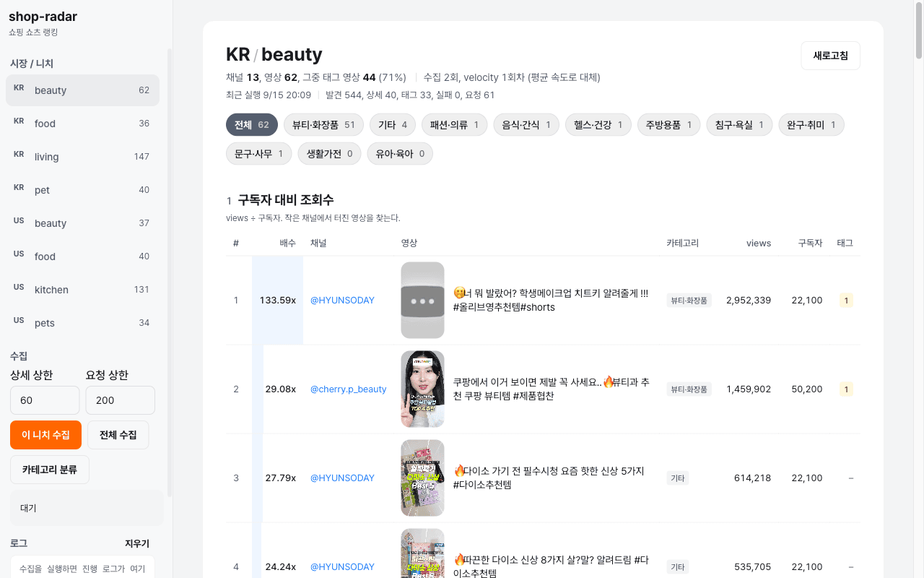Screen dimensions: 924x578
Task: Click the 전체 수집 button
Action: (x=118, y=435)
